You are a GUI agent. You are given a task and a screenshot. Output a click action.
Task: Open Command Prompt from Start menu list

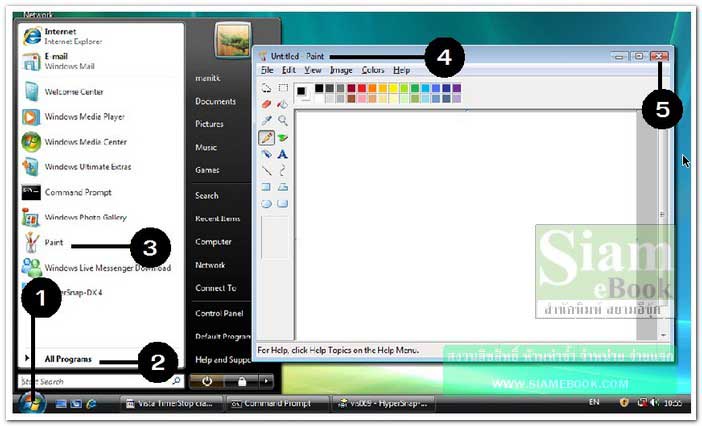pos(67,192)
